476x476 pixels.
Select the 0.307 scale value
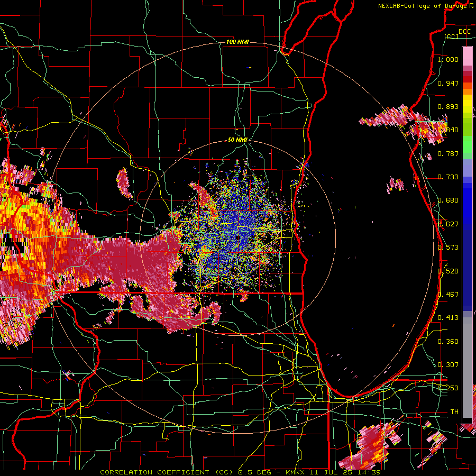coord(448,364)
